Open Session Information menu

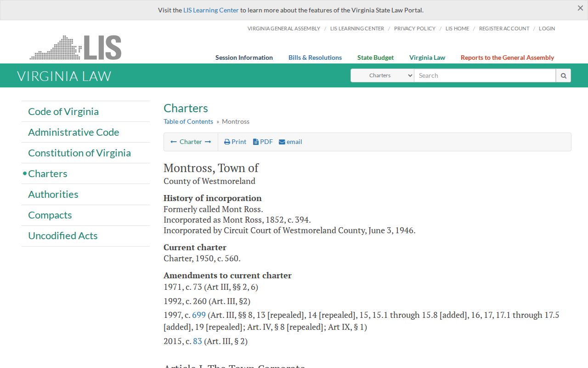click(244, 57)
